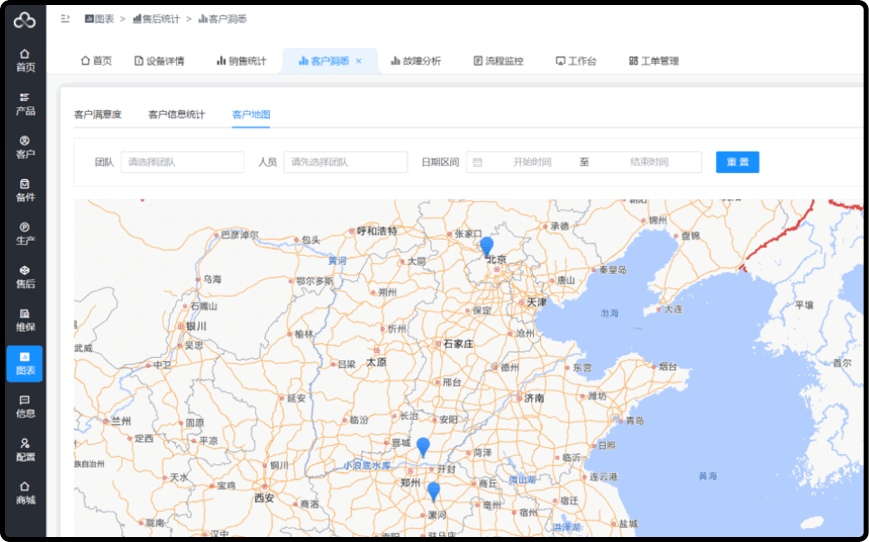This screenshot has width=869, height=542.
Task: Open 首页 home icon in left sidebar
Action: point(25,60)
